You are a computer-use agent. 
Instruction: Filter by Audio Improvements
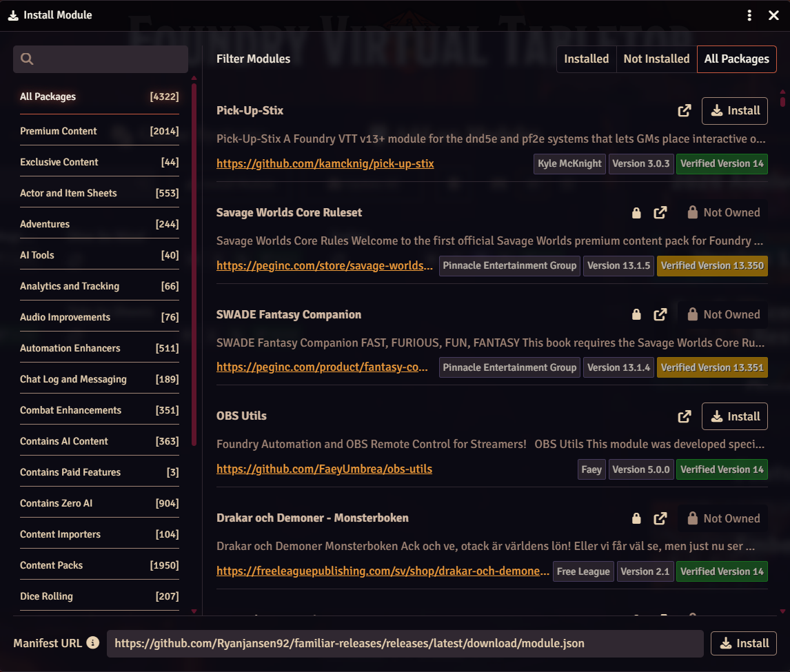click(99, 317)
